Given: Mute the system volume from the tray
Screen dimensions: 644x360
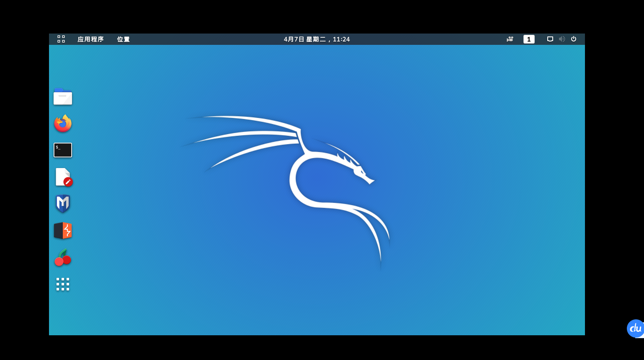Looking at the screenshot, I should click(562, 39).
